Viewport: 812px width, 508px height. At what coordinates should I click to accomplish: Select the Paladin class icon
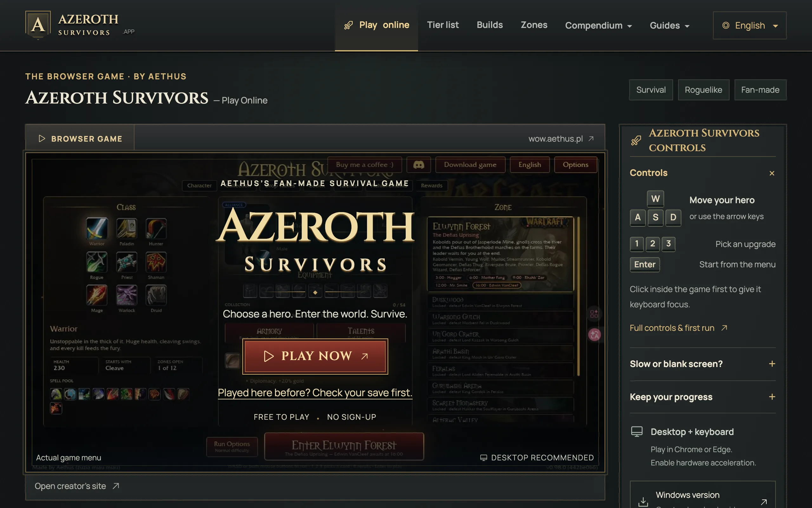[127, 228]
